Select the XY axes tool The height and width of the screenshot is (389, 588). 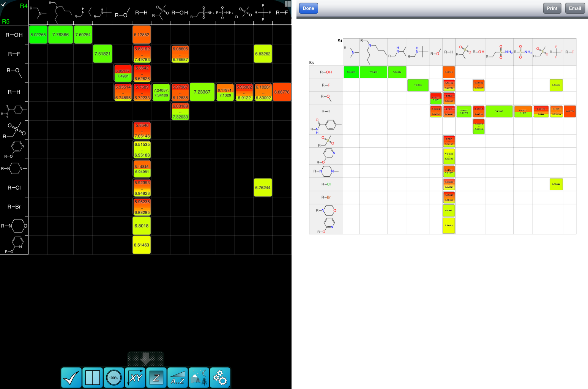pyautogui.click(x=135, y=378)
